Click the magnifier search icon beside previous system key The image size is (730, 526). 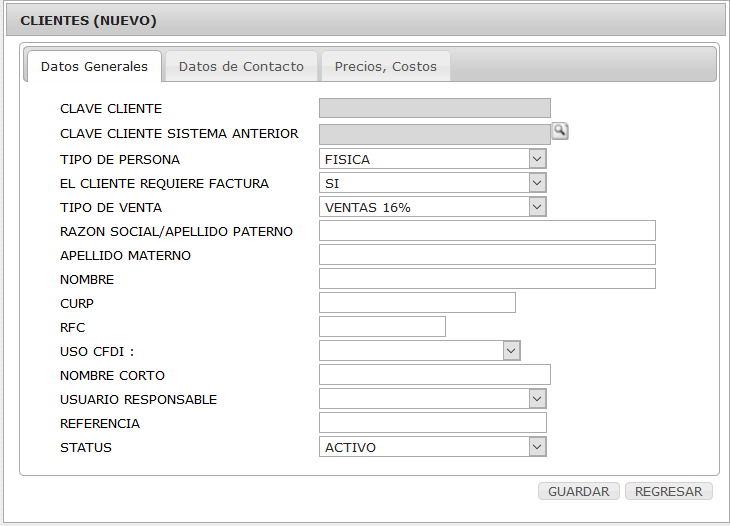coord(560,131)
